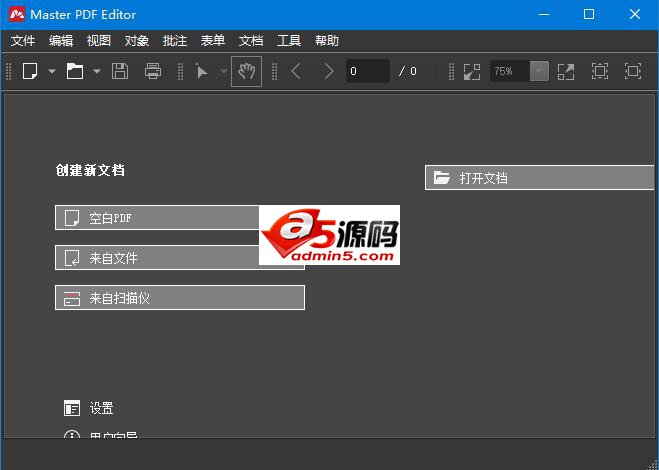Open the 批注 menu
This screenshot has width=659, height=470.
[175, 41]
